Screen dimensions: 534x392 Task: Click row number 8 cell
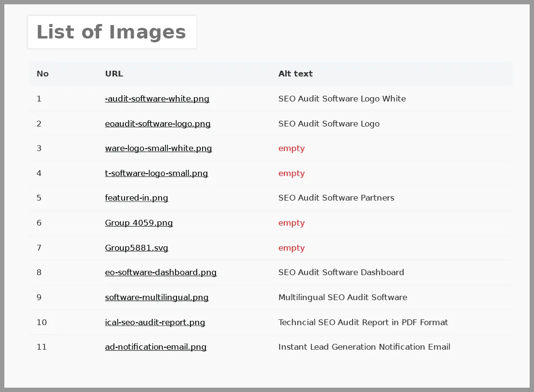point(39,272)
